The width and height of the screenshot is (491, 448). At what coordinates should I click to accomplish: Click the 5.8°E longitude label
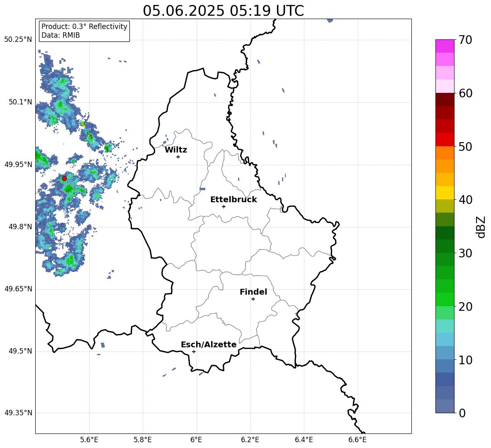(143, 440)
